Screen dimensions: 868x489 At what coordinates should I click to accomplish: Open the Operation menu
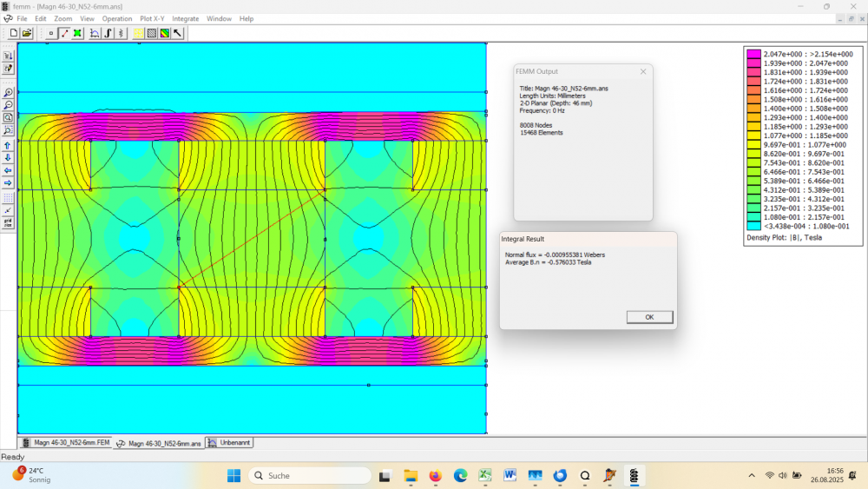(x=117, y=18)
